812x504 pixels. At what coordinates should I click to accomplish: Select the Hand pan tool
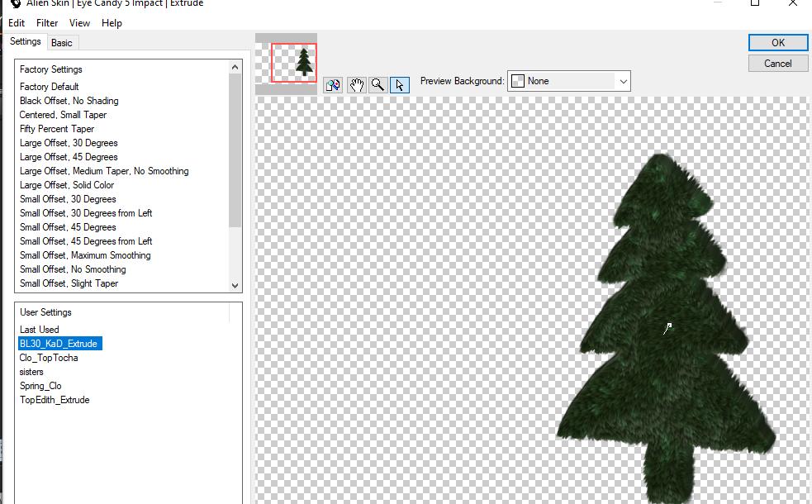tap(356, 84)
